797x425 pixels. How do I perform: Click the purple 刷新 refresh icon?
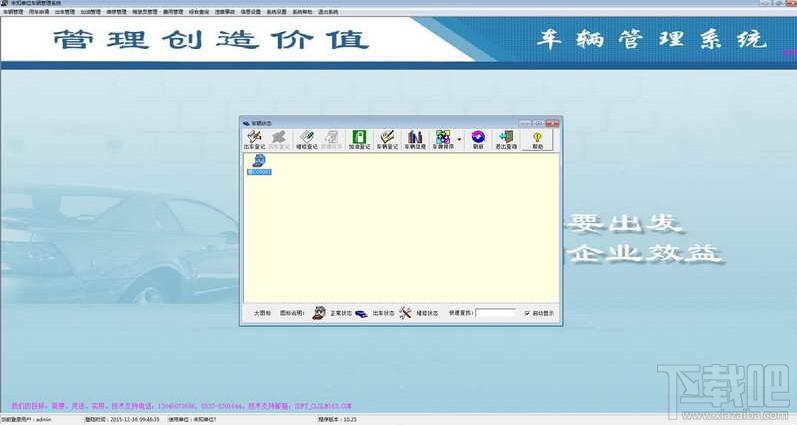tap(478, 140)
